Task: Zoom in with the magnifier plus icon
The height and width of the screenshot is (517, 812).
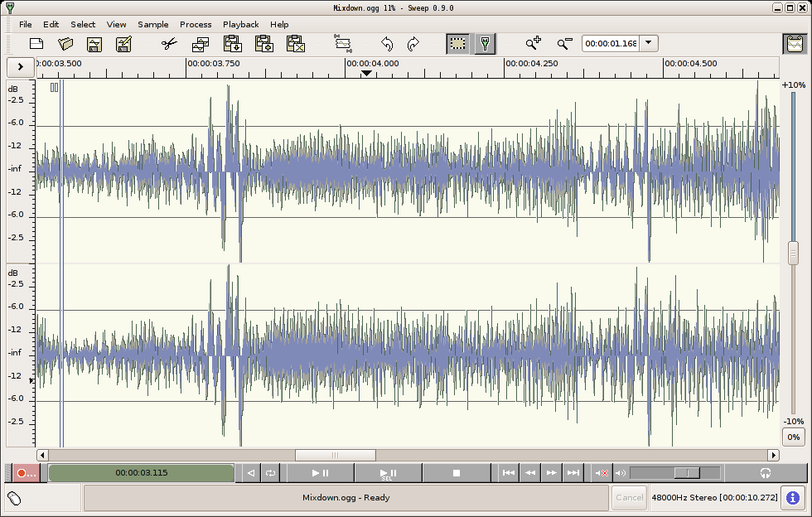Action: (x=534, y=44)
